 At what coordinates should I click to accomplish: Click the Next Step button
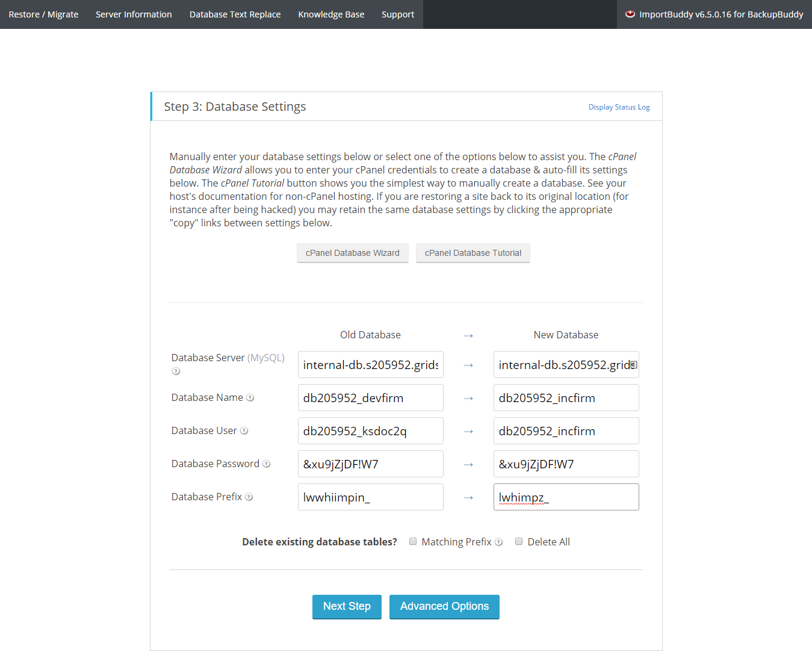pos(347,606)
